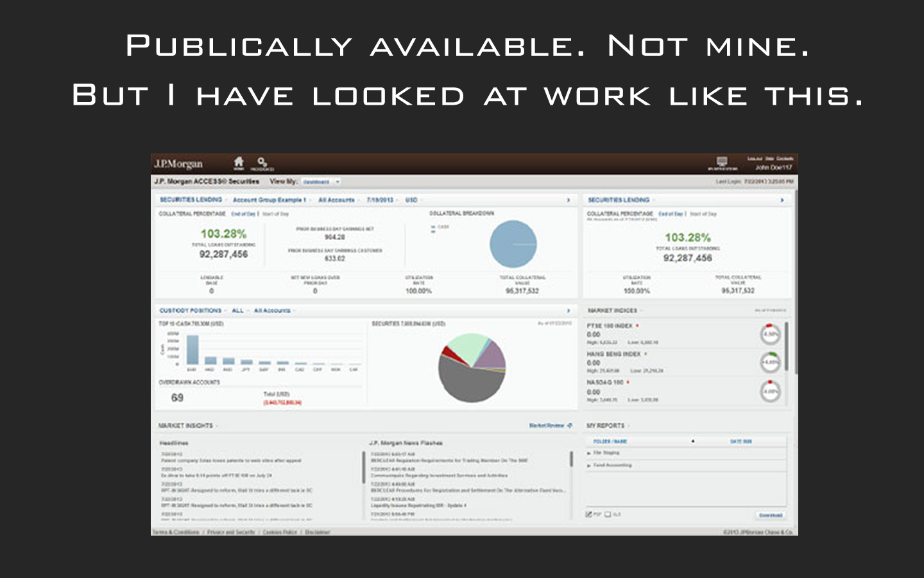The height and width of the screenshot is (578, 924).
Task: Open the Market Review link
Action: pyautogui.click(x=550, y=426)
